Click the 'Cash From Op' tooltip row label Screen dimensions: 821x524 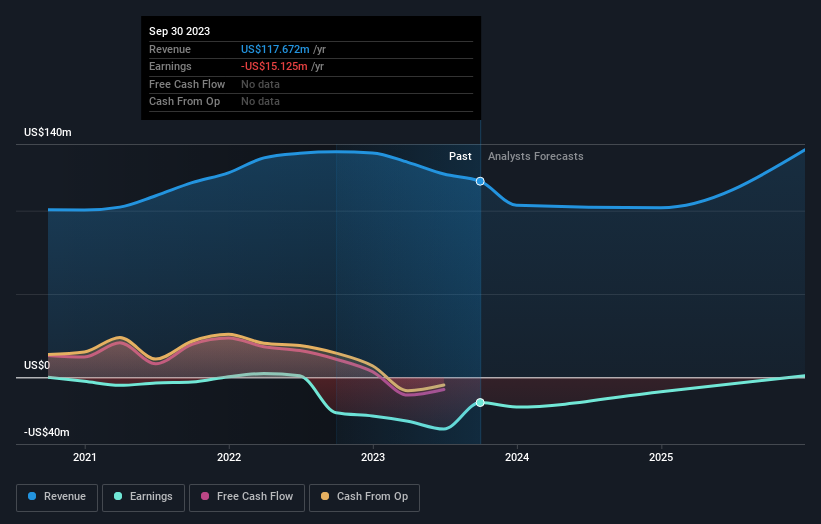184,102
